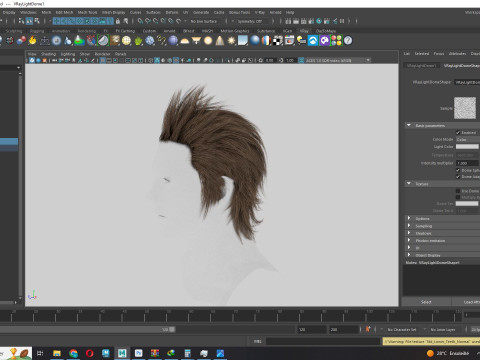Image resolution: width=480 pixels, height=360 pixels.
Task: Toggle the auto keyframe icon near range fields
Action: point(368,329)
